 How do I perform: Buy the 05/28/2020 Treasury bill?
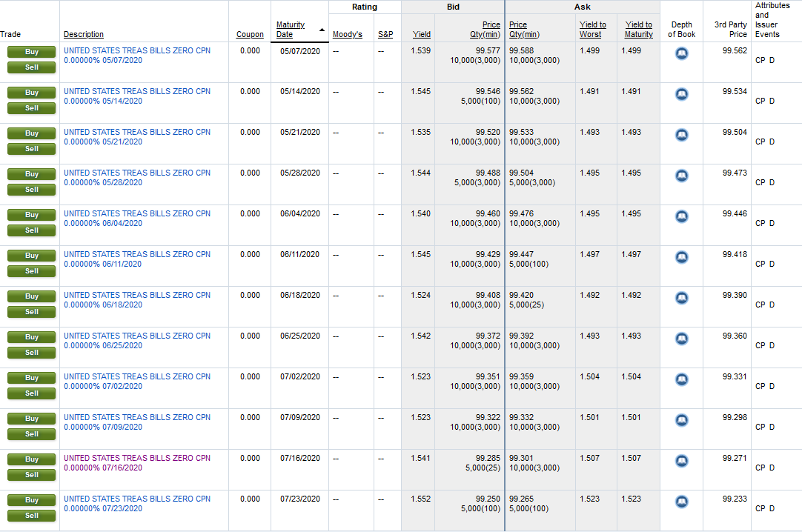(32, 174)
